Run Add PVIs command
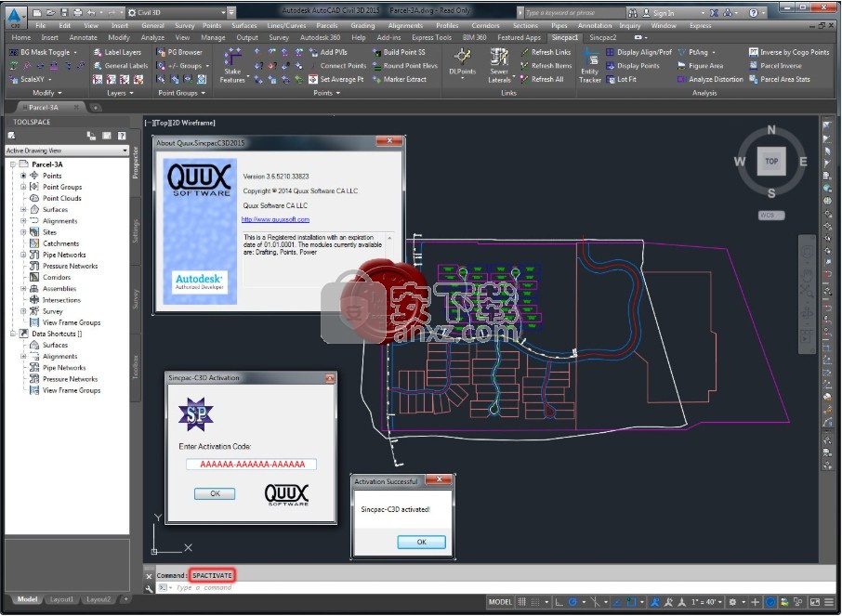This screenshot has width=842, height=616. [x=328, y=52]
